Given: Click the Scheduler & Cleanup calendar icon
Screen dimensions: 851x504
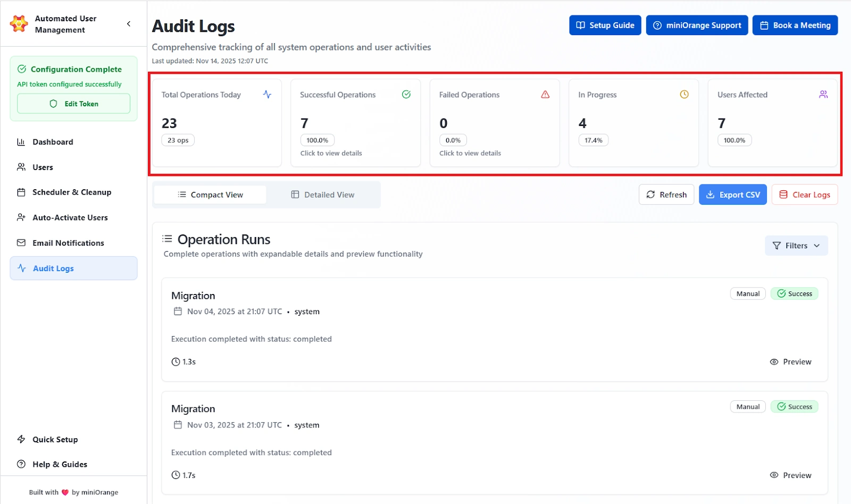Looking at the screenshot, I should click(21, 192).
